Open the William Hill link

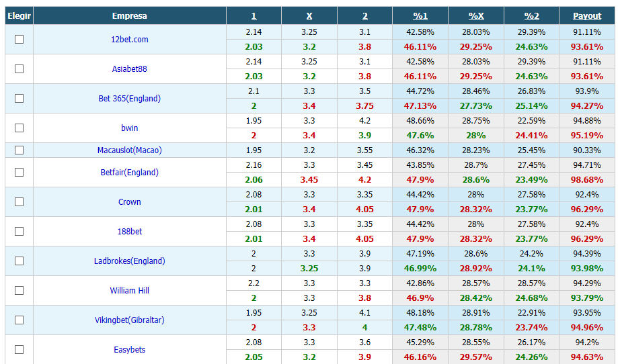pos(130,290)
